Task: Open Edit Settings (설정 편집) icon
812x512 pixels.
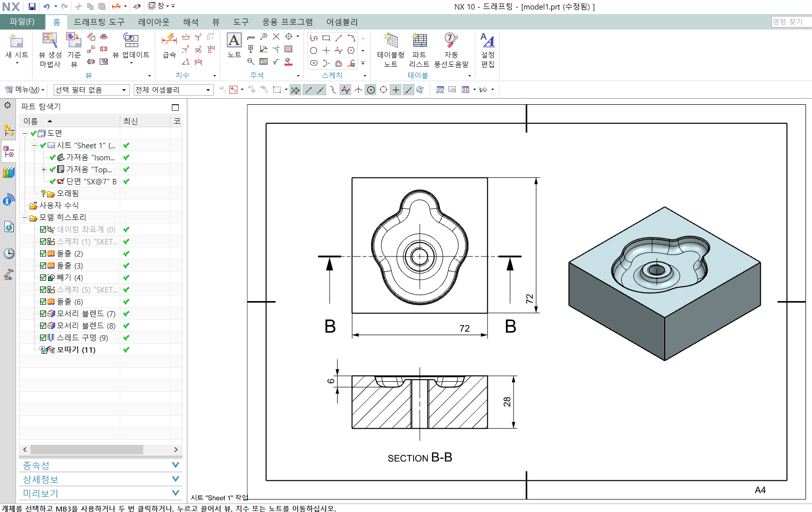Action: pyautogui.click(x=487, y=41)
